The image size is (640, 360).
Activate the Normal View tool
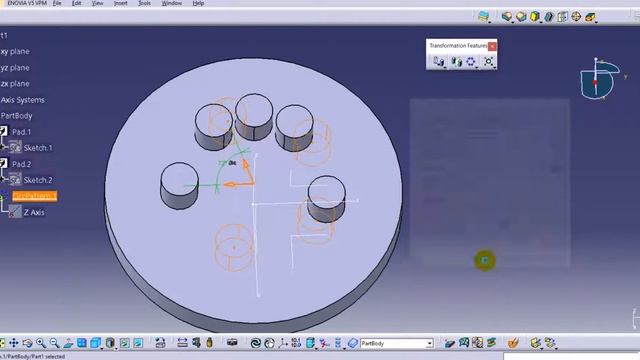point(68,343)
